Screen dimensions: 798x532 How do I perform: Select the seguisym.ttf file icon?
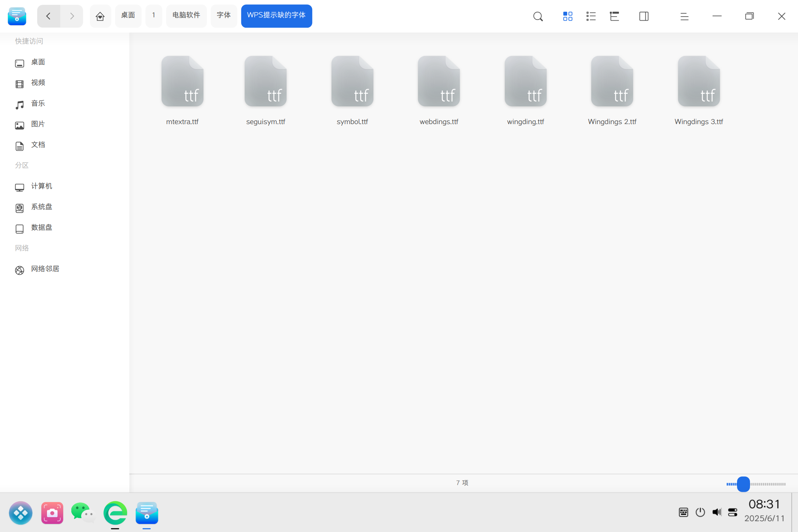pos(266,81)
